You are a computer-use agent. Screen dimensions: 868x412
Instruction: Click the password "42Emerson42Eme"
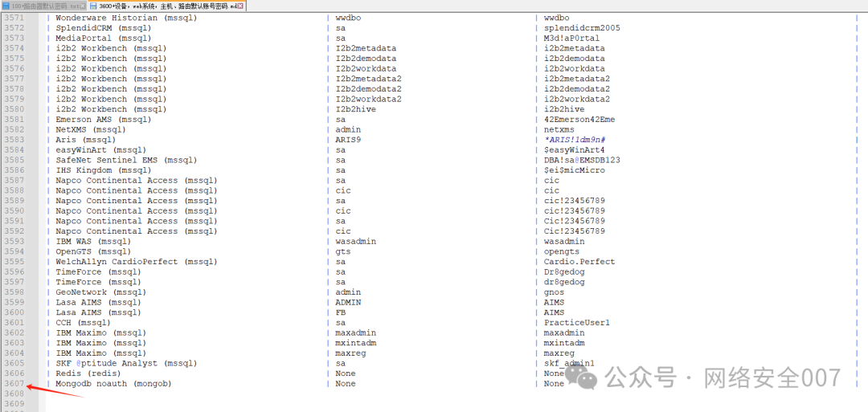point(579,120)
